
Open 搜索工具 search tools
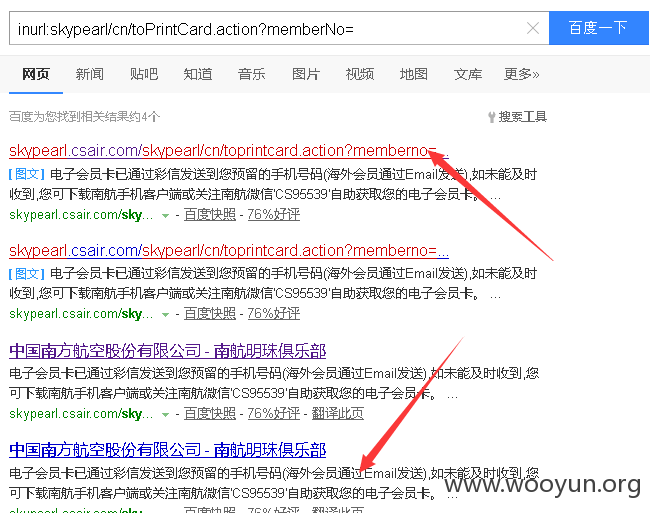(x=523, y=117)
